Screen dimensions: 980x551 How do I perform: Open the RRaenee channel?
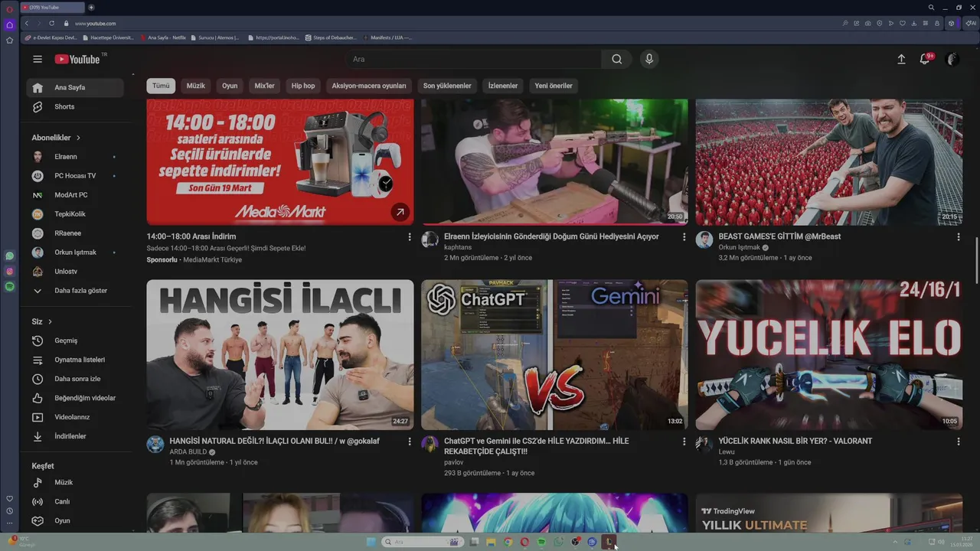coord(75,233)
